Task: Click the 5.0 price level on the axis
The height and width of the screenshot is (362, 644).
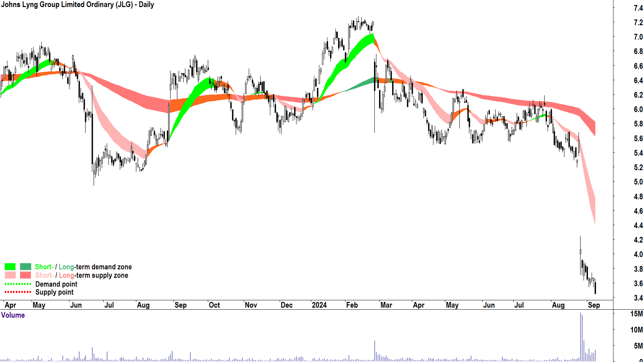Action: pyautogui.click(x=638, y=182)
